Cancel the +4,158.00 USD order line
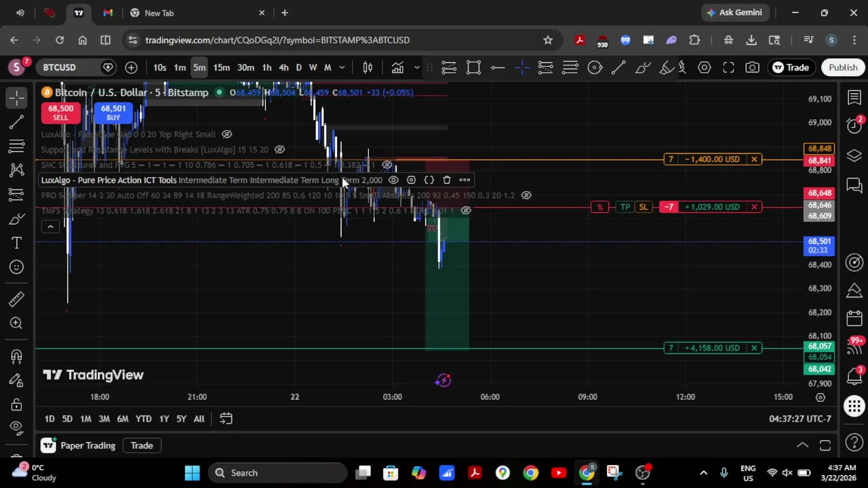Viewport: 868px width, 488px height. [x=754, y=348]
